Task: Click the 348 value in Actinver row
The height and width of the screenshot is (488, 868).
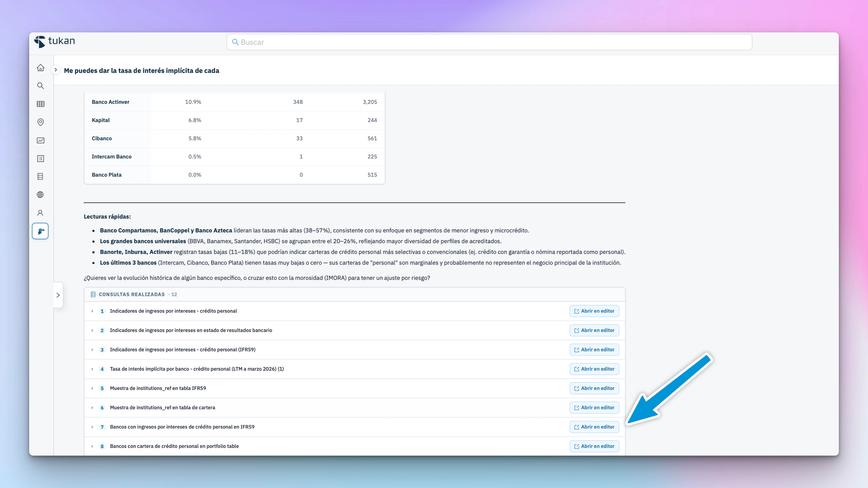Action: [x=298, y=102]
